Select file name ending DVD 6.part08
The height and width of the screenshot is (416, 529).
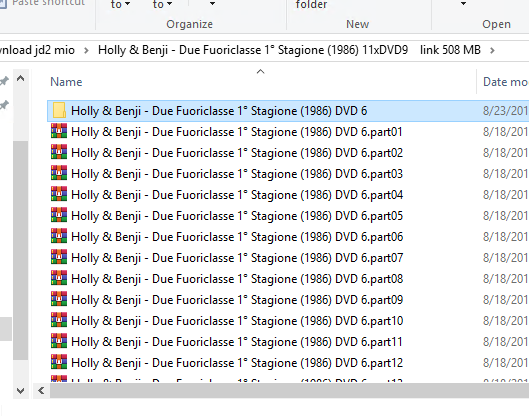point(237,279)
